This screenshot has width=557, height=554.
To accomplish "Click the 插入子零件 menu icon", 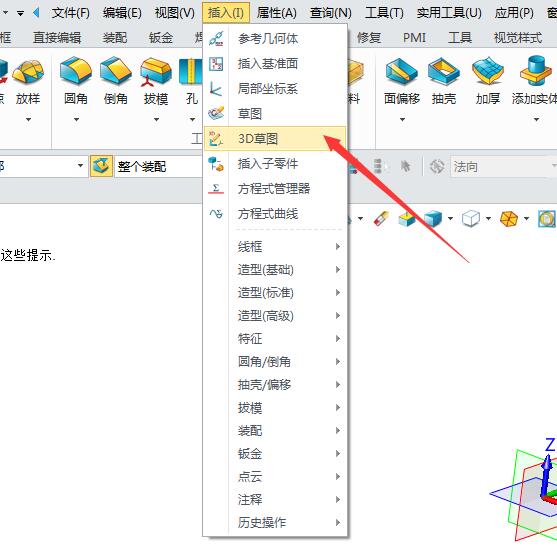I will coord(216,164).
